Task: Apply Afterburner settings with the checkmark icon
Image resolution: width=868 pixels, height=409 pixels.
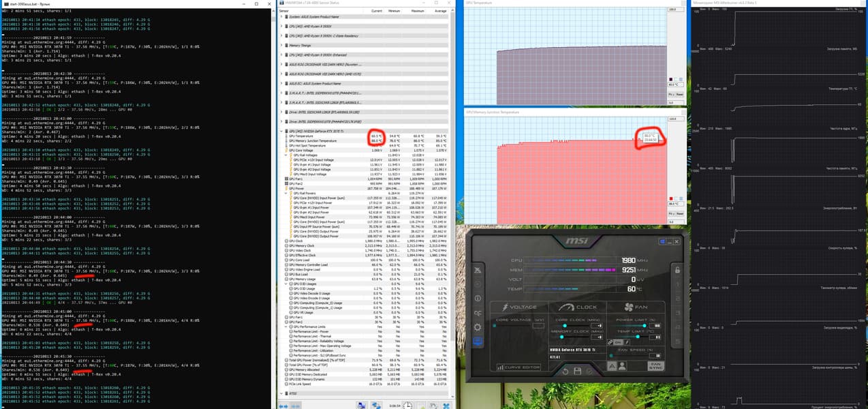Action: (590, 372)
